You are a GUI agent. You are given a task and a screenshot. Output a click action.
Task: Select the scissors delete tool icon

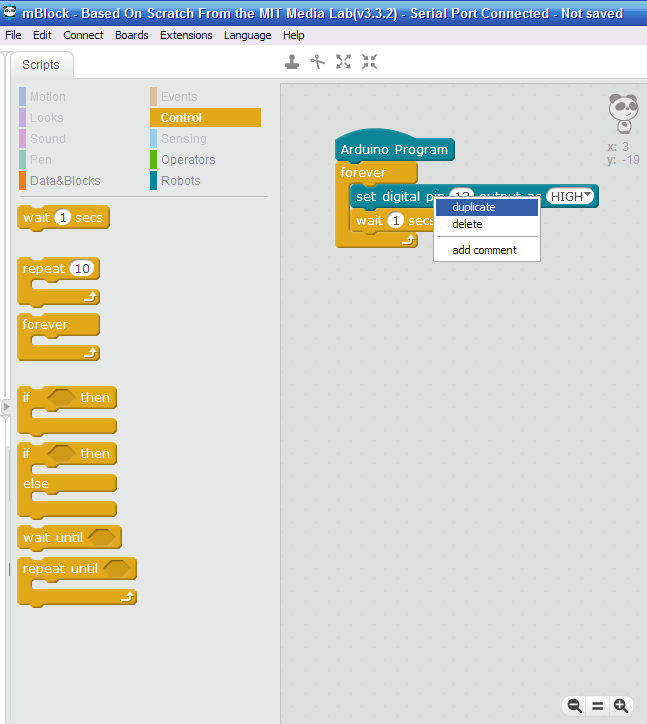(x=317, y=61)
